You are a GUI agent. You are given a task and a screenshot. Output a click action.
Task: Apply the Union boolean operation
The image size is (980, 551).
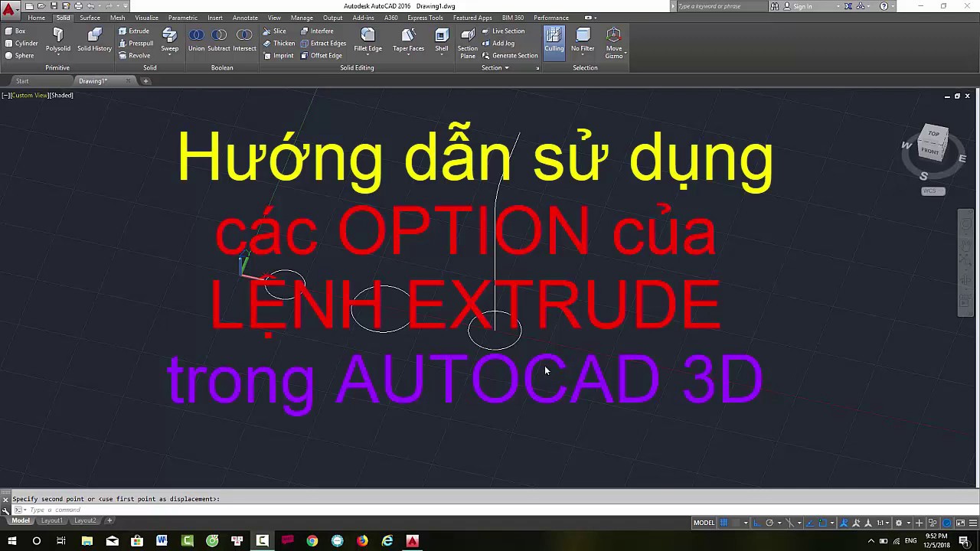[x=196, y=41]
